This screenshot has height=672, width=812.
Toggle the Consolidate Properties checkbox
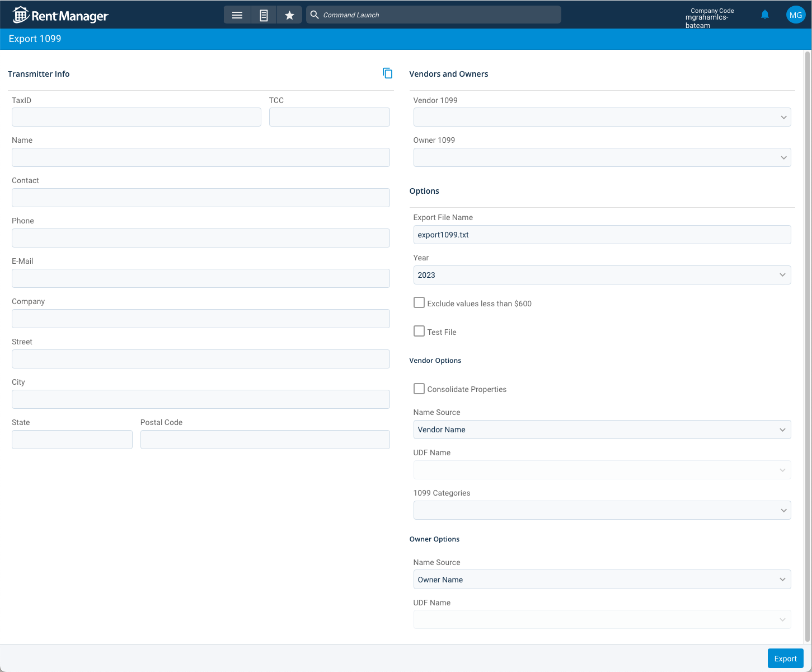[x=419, y=388]
